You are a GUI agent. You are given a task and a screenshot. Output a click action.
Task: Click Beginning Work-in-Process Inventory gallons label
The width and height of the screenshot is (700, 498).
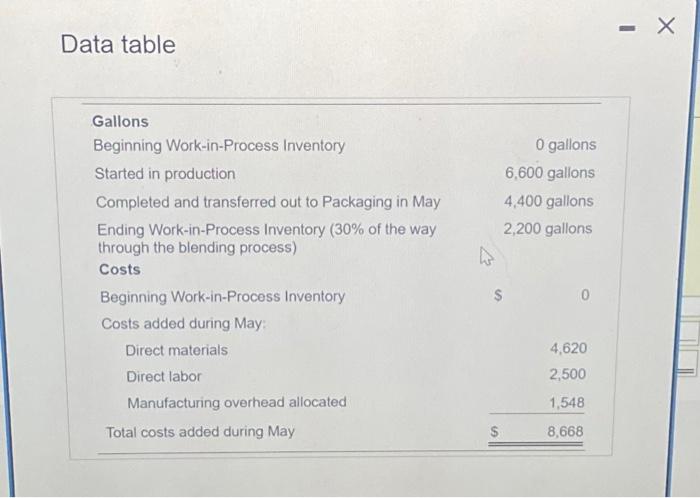(219, 146)
